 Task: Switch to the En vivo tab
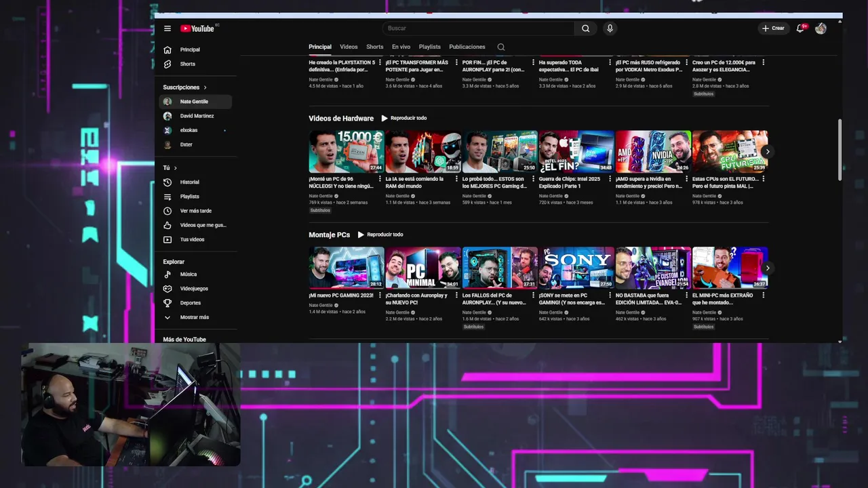401,47
